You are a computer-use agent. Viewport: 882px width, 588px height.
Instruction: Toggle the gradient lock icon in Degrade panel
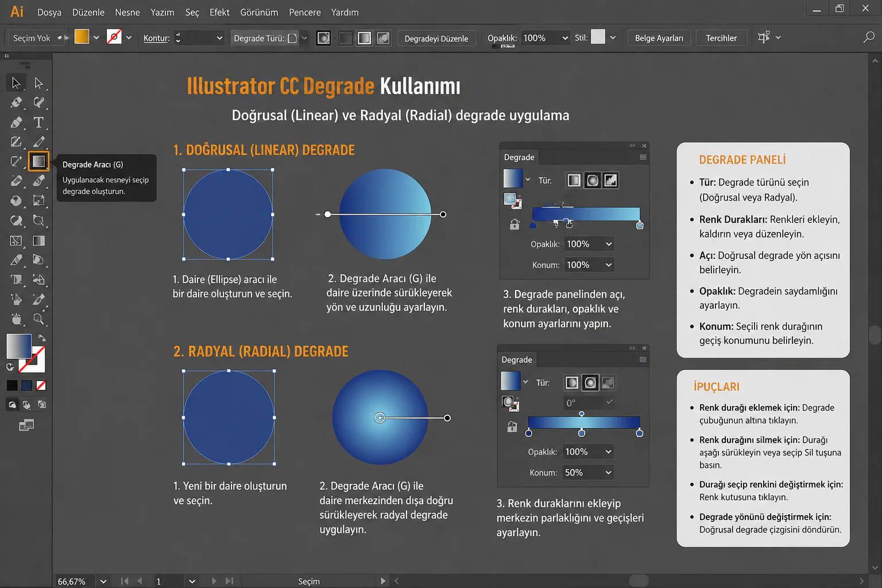pos(514,224)
